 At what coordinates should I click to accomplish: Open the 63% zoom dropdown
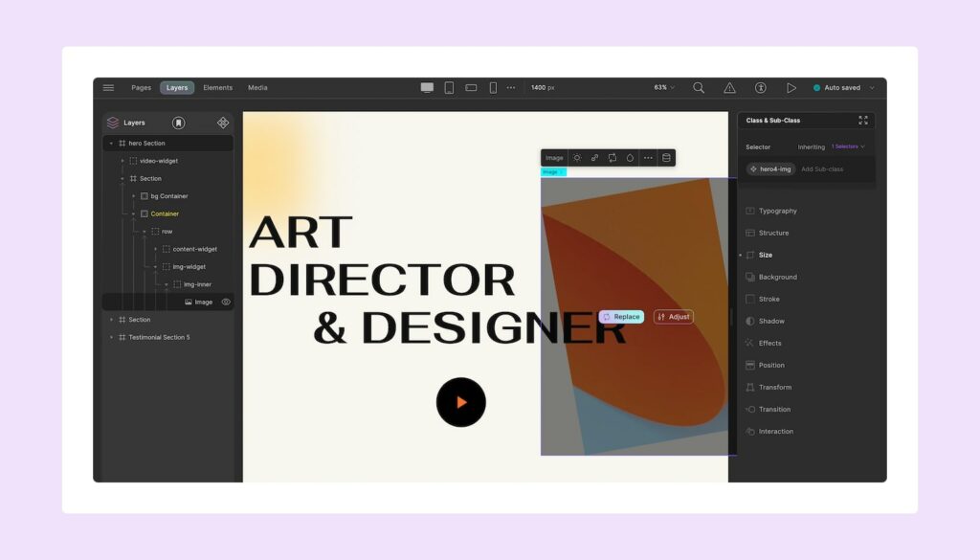click(x=664, y=87)
